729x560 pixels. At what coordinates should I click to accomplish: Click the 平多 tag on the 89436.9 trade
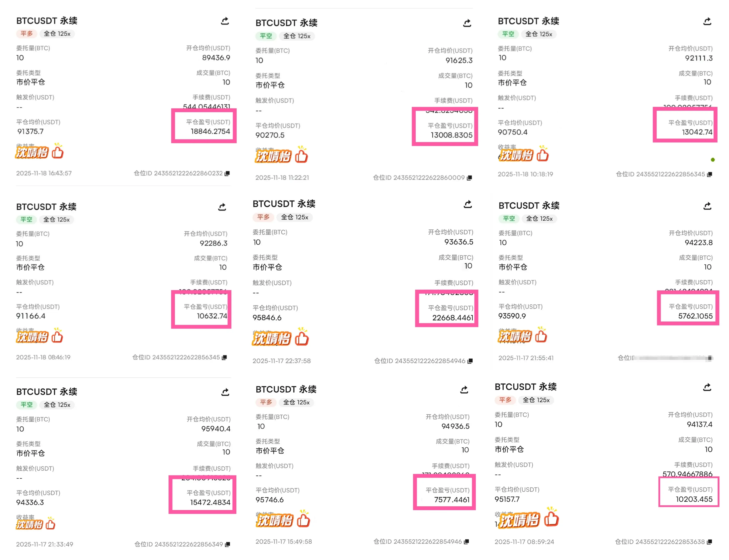click(x=26, y=34)
